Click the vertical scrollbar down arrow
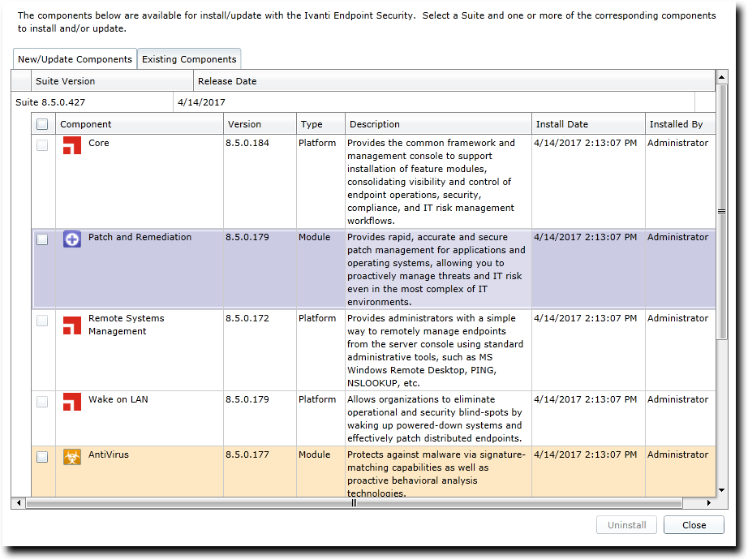 (721, 491)
